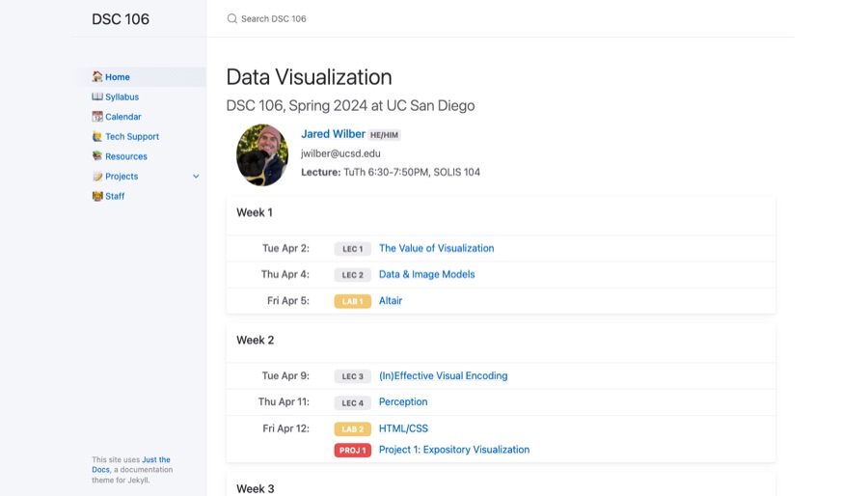The image size is (868, 496).
Task: Click the magnifying glass search icon
Action: pyautogui.click(x=231, y=19)
